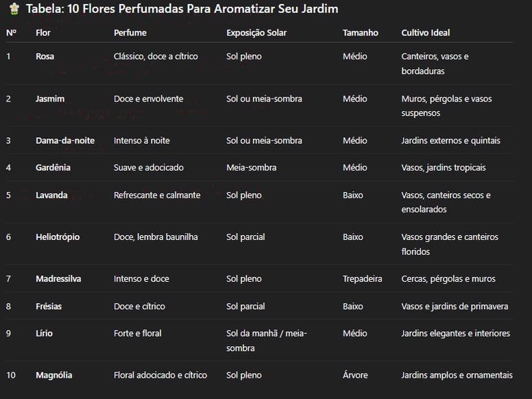Click the 'Gardênia' flower name
Viewport: 532px width, 399px height.
(53, 167)
